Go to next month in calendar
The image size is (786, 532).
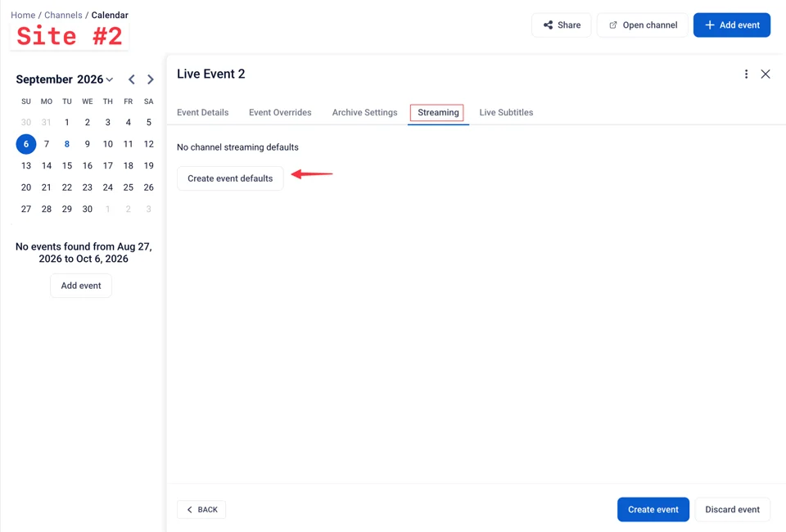(150, 79)
